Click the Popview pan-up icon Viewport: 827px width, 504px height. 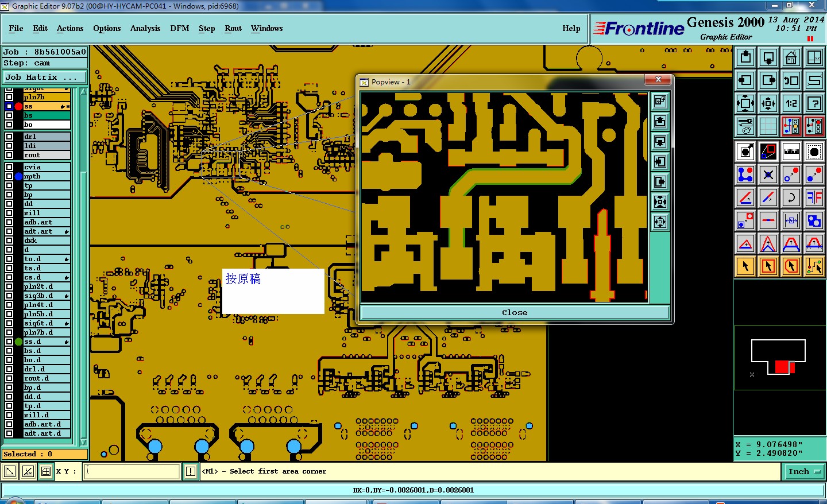pyautogui.click(x=660, y=121)
